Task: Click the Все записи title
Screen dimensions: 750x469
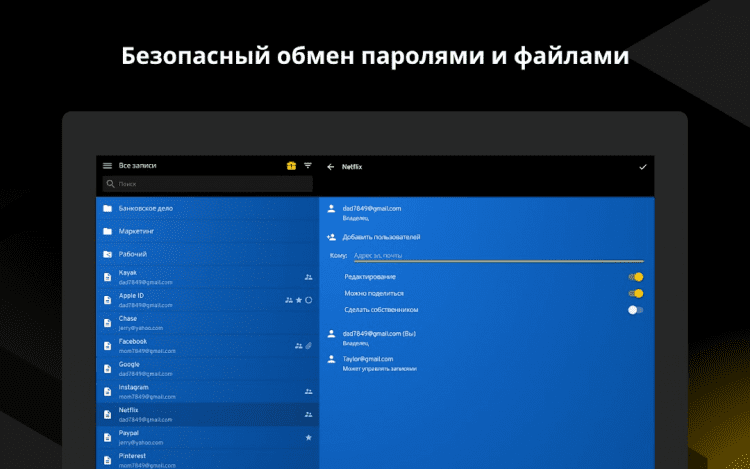Action: click(137, 166)
